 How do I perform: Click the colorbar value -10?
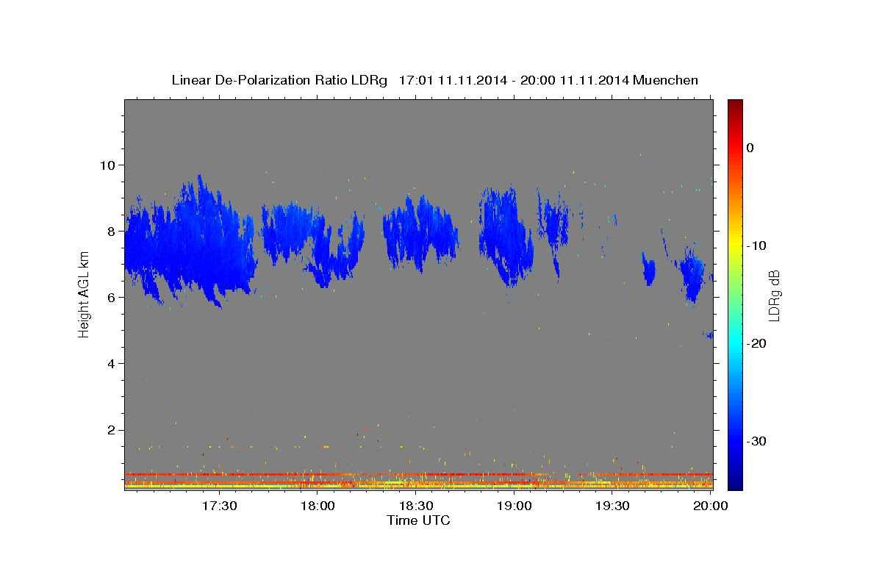(x=756, y=245)
